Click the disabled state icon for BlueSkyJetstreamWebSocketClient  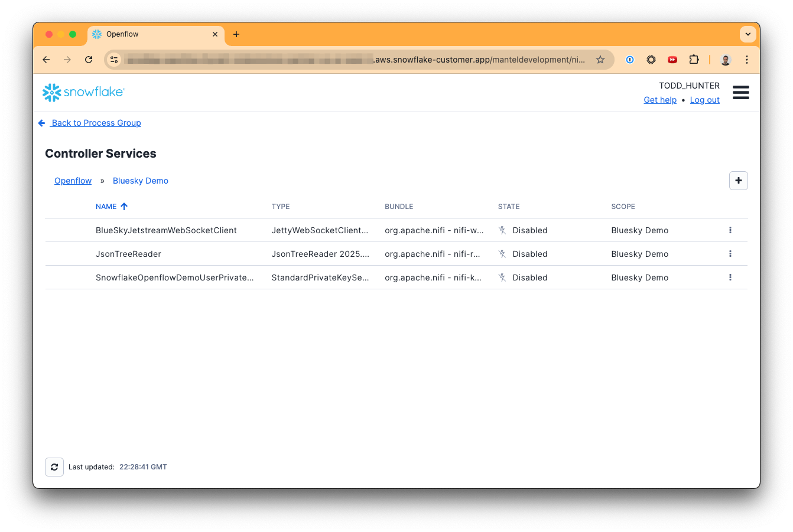pos(502,230)
